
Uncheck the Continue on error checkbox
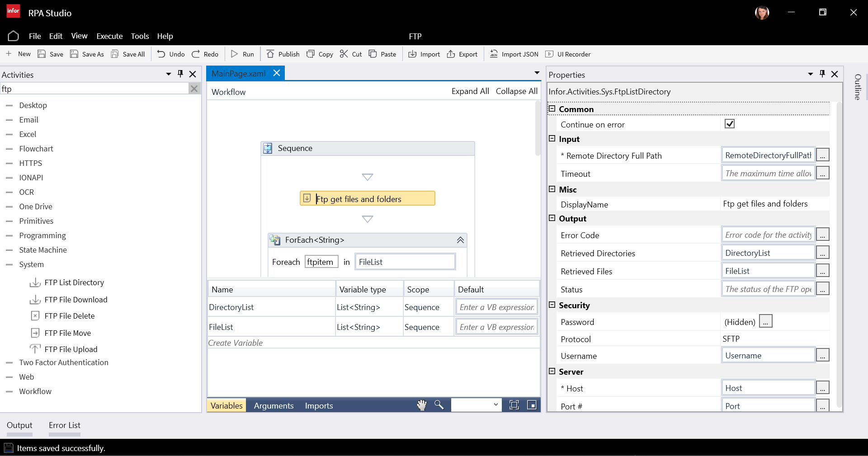[x=729, y=124]
